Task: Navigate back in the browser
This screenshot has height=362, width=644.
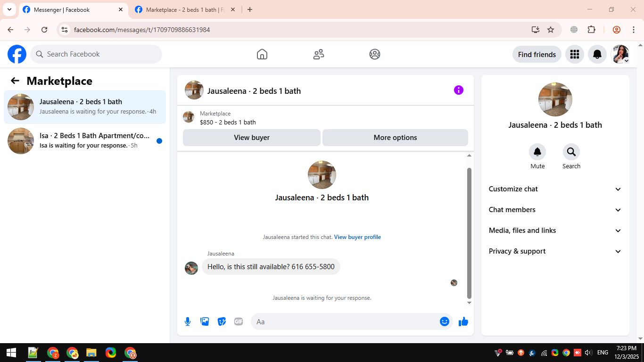Action: click(x=10, y=30)
